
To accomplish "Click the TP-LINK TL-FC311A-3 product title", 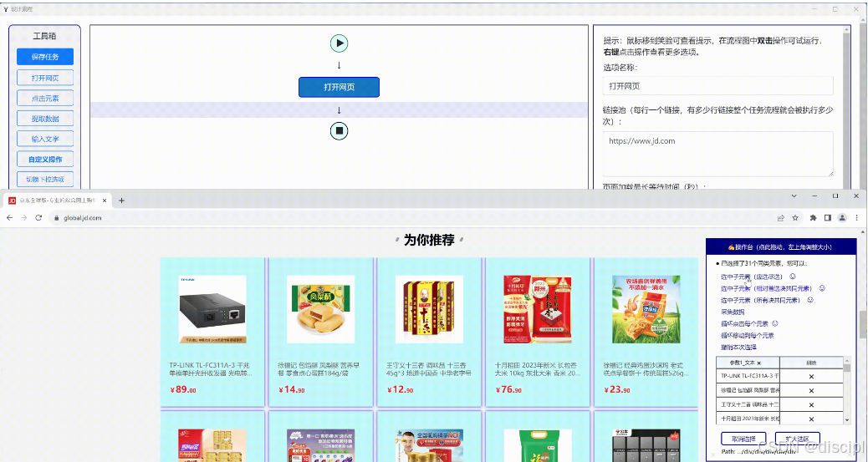I will [211, 369].
